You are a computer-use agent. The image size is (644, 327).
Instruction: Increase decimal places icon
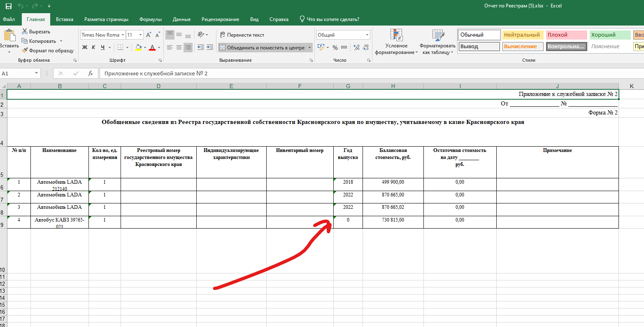coord(356,47)
